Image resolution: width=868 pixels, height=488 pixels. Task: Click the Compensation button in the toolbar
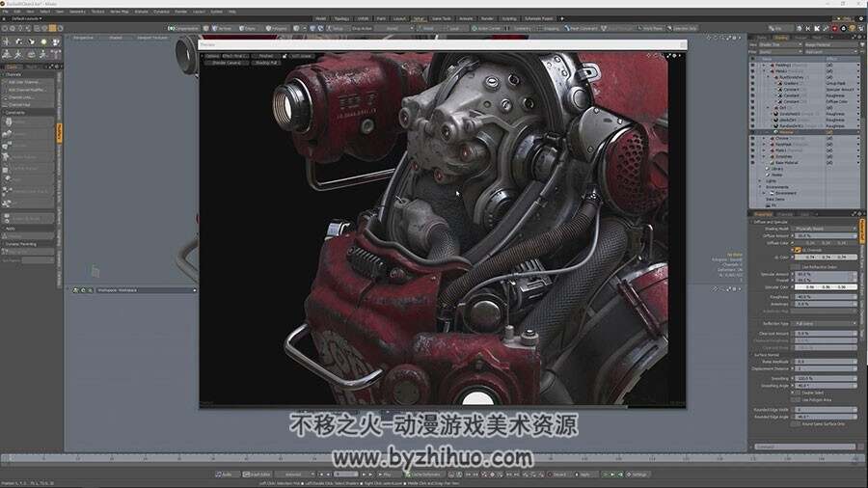click(x=184, y=28)
